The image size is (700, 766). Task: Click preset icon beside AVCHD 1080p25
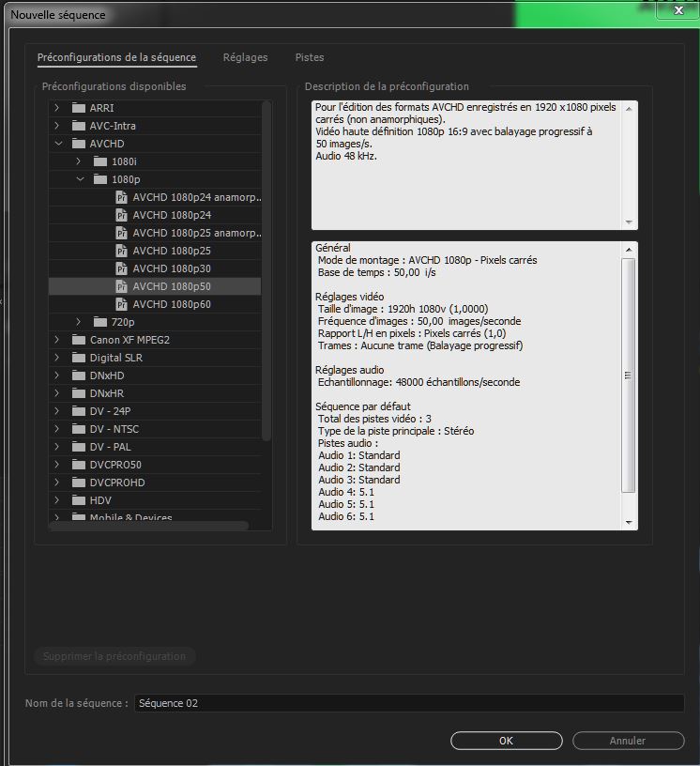pyautogui.click(x=122, y=251)
